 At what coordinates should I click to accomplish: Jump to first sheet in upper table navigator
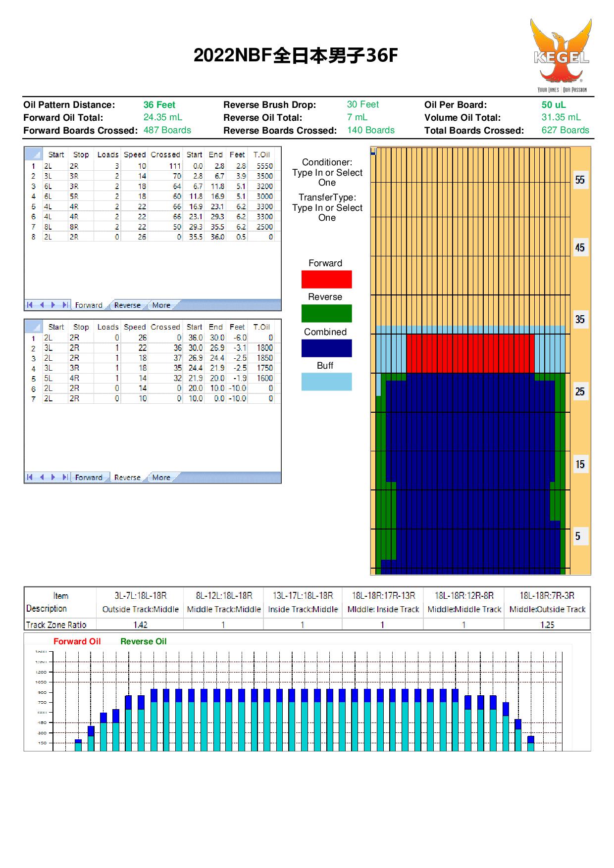click(30, 305)
